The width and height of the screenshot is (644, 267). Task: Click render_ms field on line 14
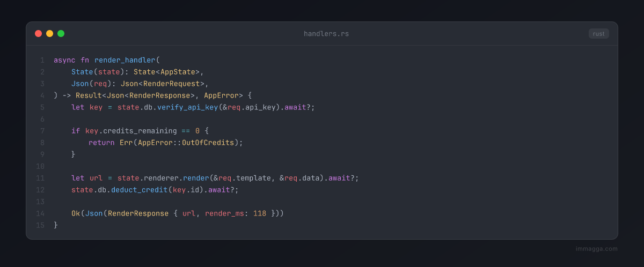(x=224, y=213)
